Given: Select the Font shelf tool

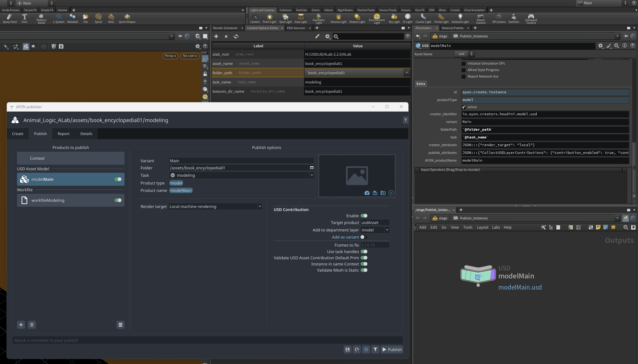Looking at the screenshot, I should (x=24, y=19).
